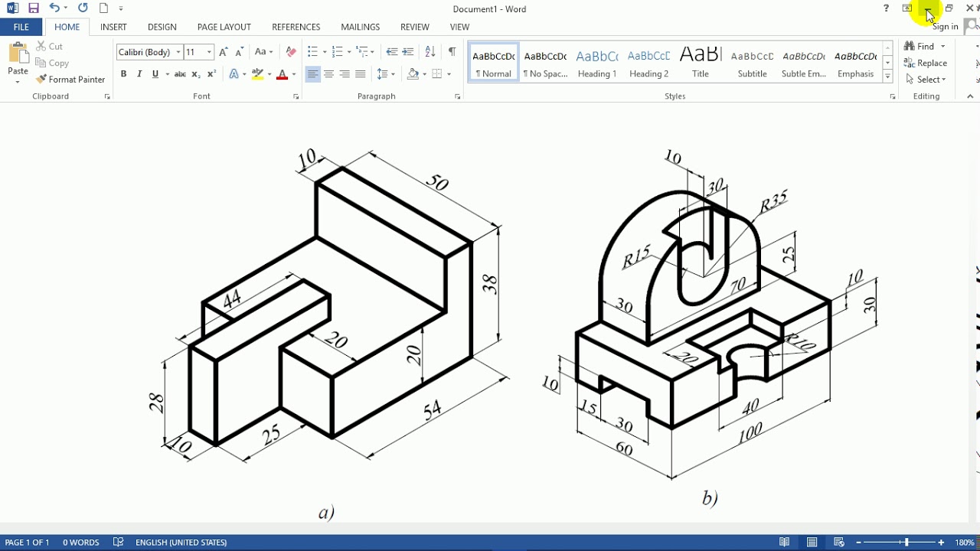Image resolution: width=980 pixels, height=551 pixels.
Task: Toggle Italic formatting
Action: click(x=139, y=74)
